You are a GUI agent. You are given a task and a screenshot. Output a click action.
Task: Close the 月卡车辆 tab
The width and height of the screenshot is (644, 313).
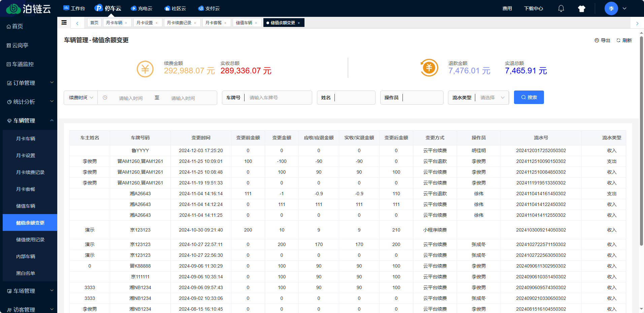coord(126,23)
